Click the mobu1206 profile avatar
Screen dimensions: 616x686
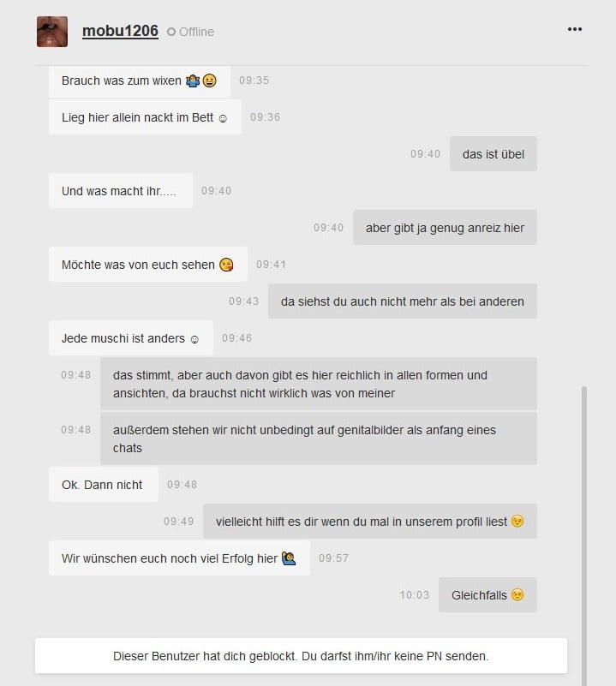point(52,32)
